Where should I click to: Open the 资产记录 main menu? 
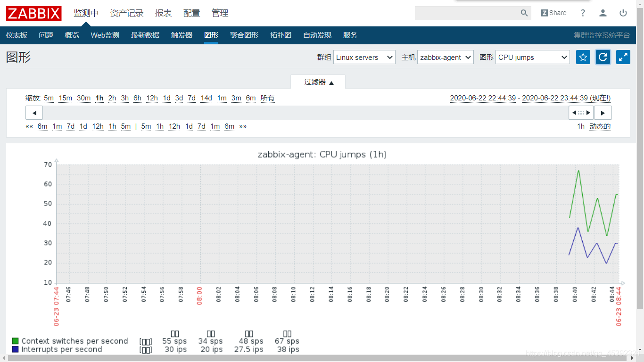point(127,13)
